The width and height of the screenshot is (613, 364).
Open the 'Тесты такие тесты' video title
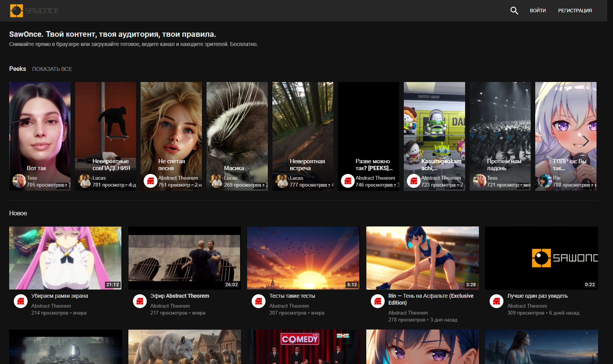pos(292,296)
